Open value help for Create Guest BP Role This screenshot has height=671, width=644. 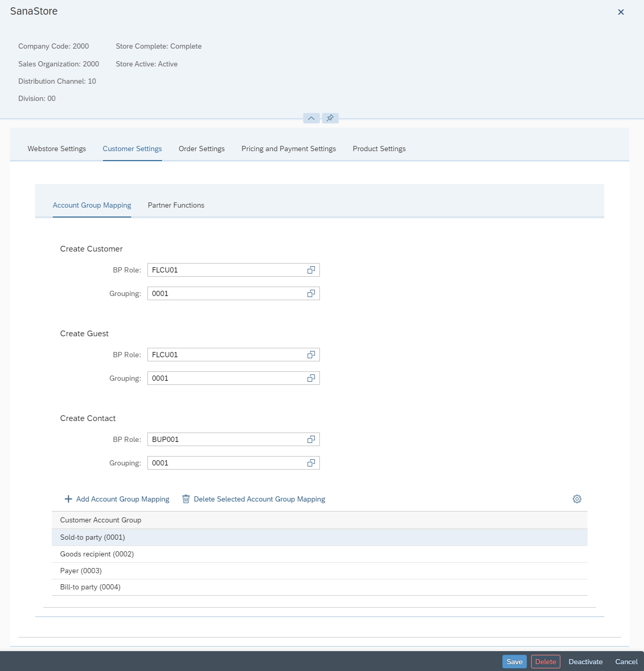(x=311, y=355)
